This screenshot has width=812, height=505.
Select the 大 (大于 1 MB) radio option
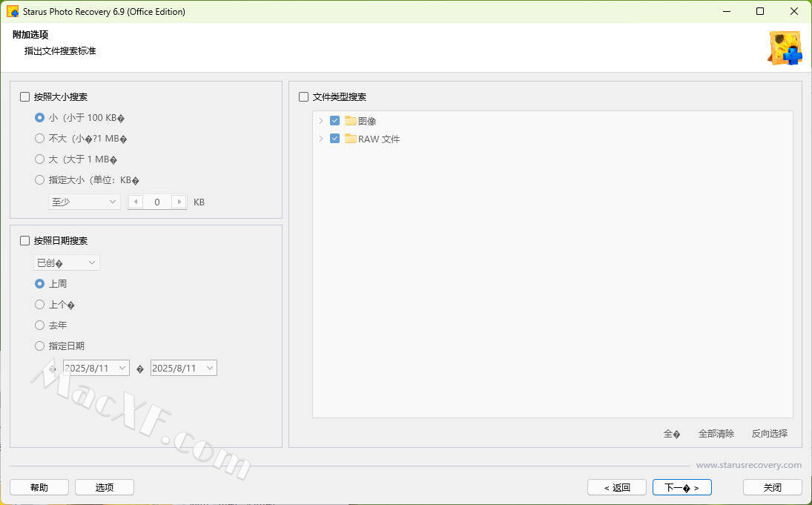[x=39, y=159]
